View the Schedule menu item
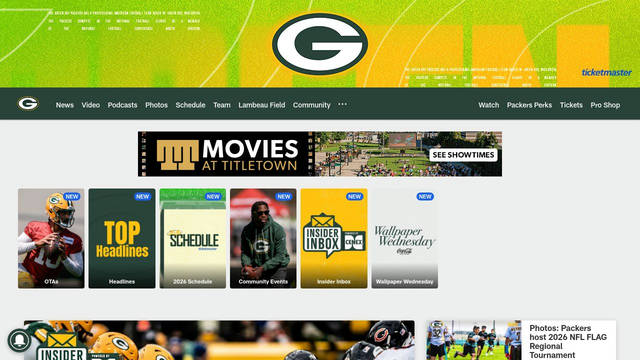This screenshot has height=360, width=640. tap(190, 105)
